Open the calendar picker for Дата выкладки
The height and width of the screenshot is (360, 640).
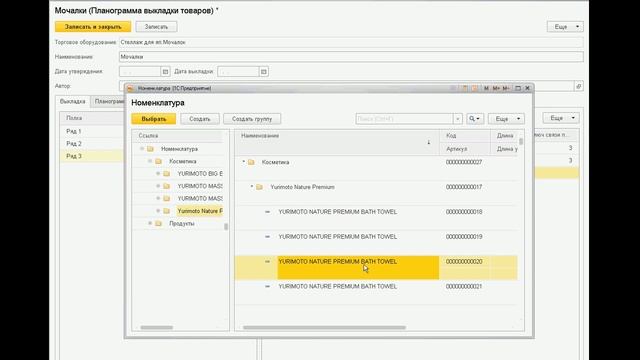pos(264,71)
